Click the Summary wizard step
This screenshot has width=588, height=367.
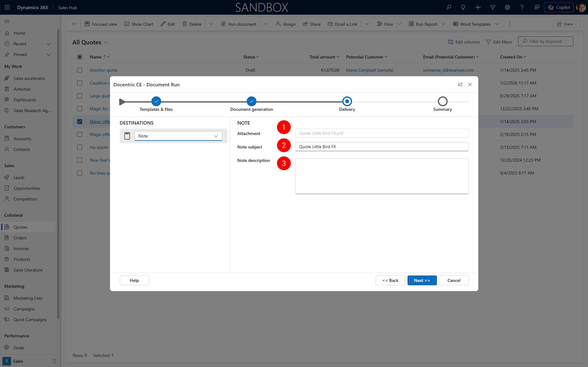[x=442, y=104]
